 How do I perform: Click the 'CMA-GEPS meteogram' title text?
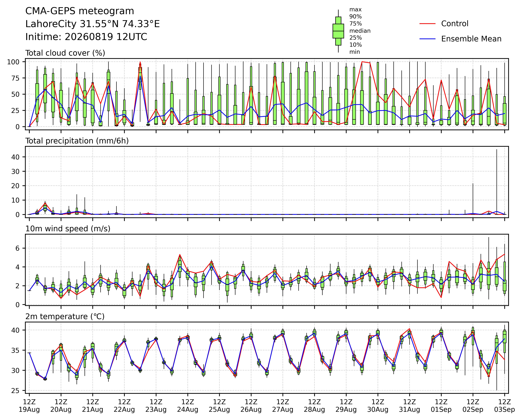coord(80,11)
